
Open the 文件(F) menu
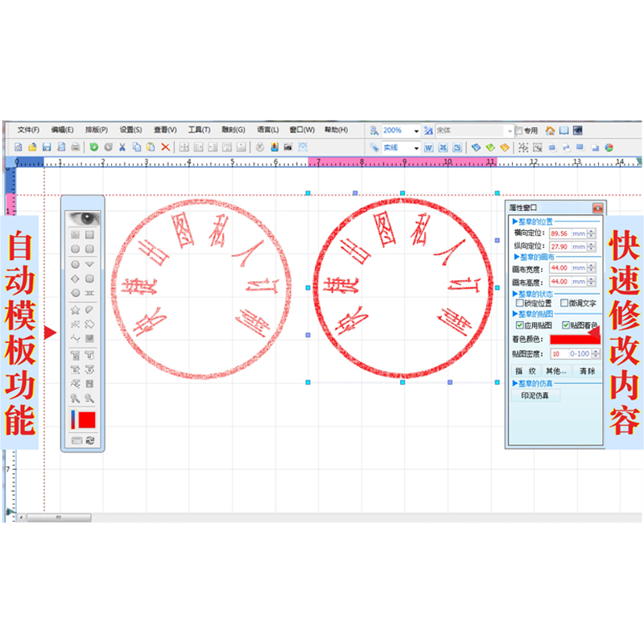coord(28,130)
